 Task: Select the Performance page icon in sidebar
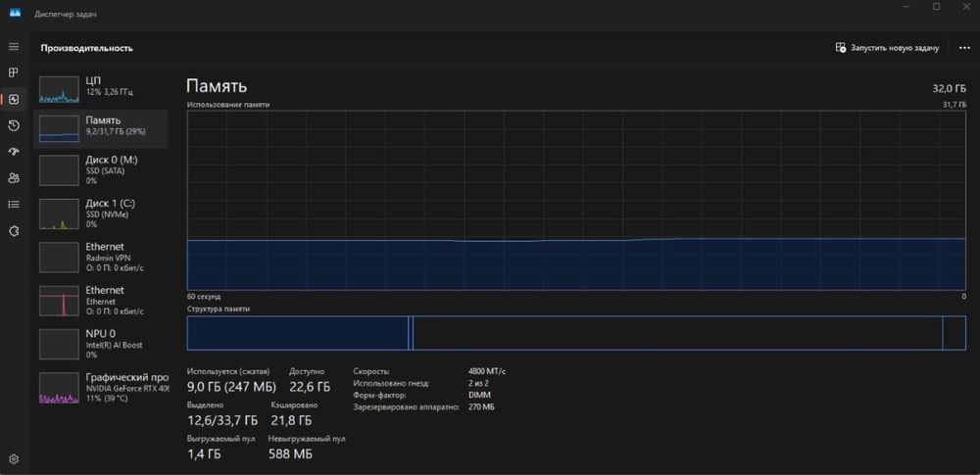pos(14,99)
